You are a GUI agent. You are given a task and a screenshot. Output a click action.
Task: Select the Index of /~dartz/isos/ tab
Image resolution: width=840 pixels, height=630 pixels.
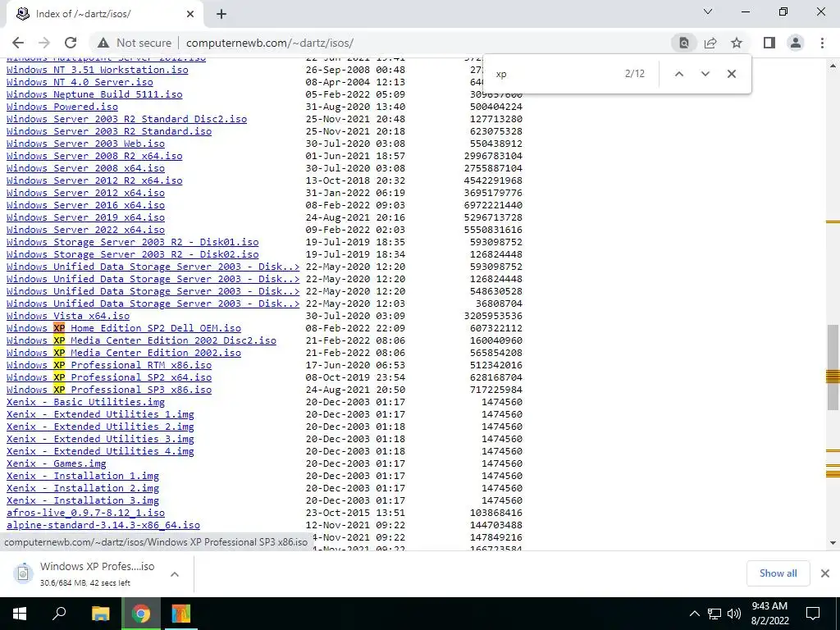pyautogui.click(x=104, y=14)
